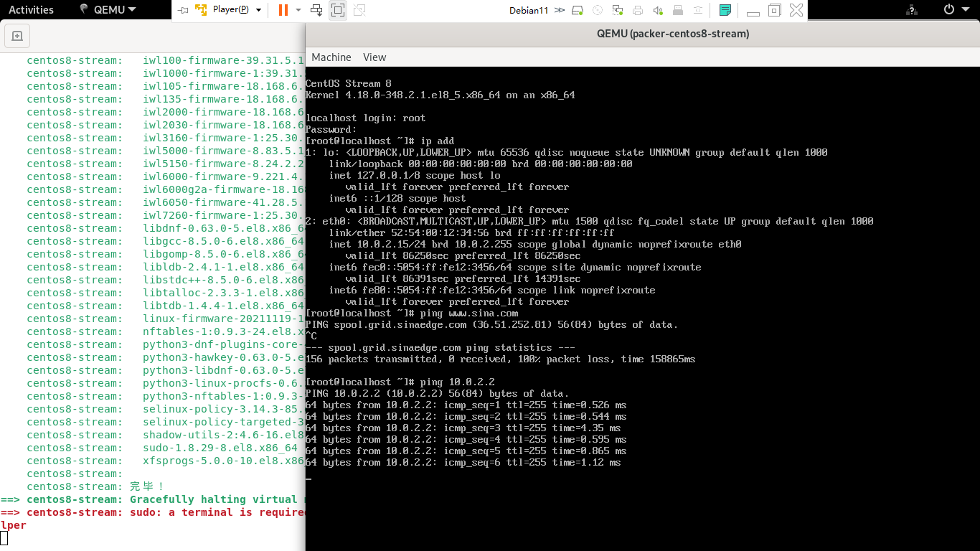The image size is (980, 551).
Task: Expand the double-chevron device toolbar arrow
Action: point(560,10)
